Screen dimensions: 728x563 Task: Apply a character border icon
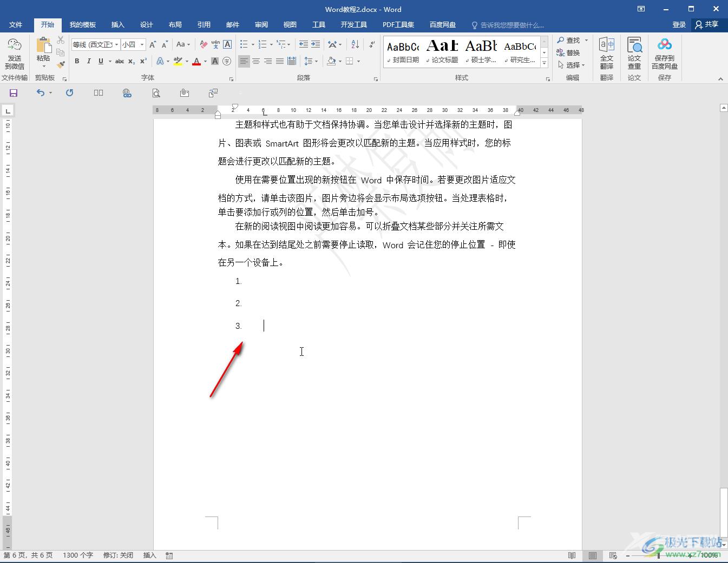coord(227,44)
